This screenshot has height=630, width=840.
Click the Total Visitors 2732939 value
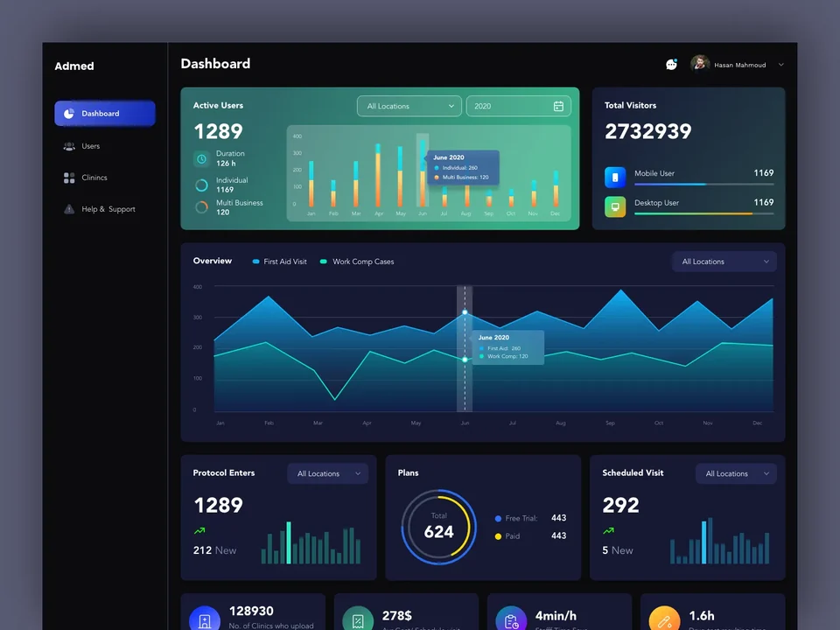tap(647, 131)
